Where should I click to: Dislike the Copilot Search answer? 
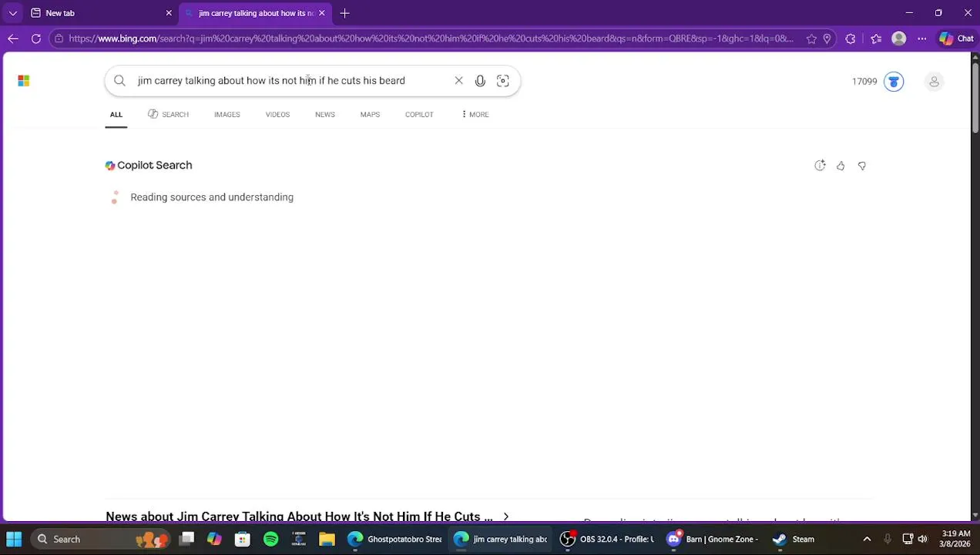pyautogui.click(x=862, y=166)
